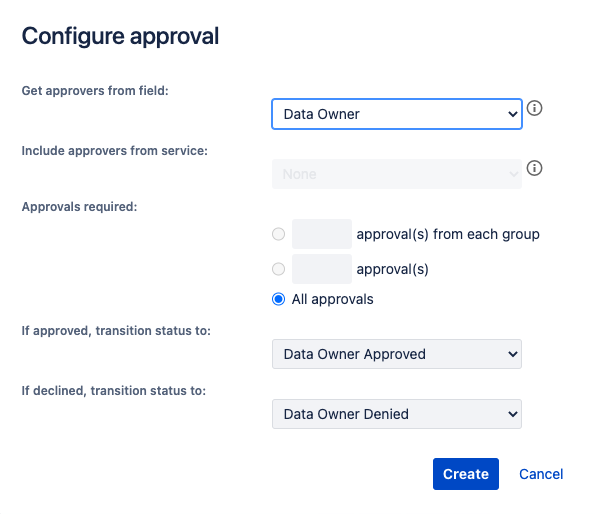This screenshot has height=514, width=595.
Task: Select the plain "approval(s)" count radio button
Action: (x=278, y=269)
